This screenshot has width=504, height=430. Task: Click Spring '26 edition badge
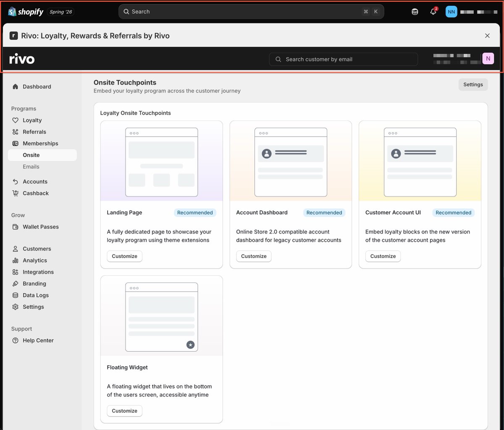point(61,12)
